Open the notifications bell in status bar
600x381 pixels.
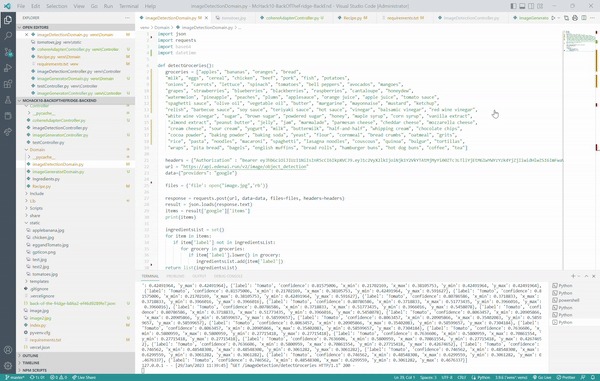coord(593,377)
